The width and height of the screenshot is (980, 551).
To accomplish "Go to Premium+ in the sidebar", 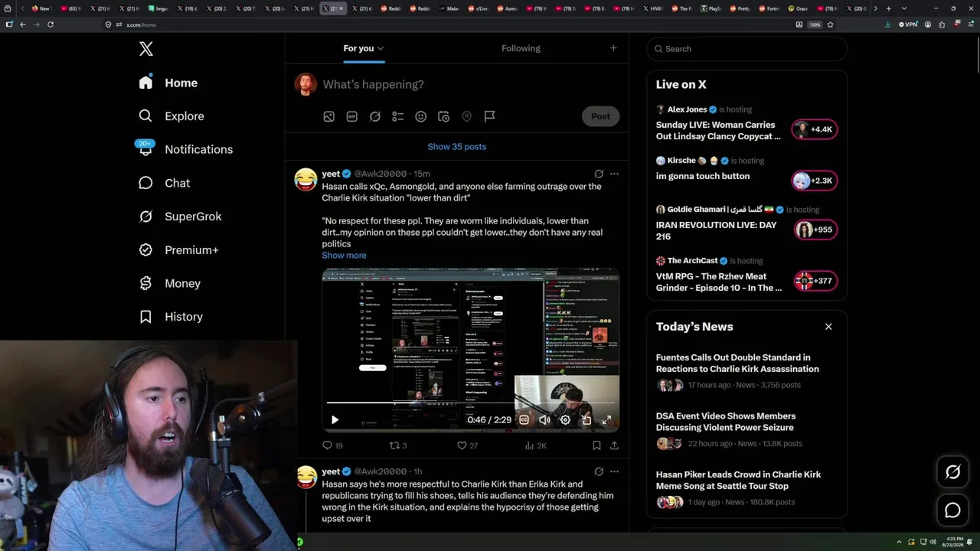I will coord(178,250).
